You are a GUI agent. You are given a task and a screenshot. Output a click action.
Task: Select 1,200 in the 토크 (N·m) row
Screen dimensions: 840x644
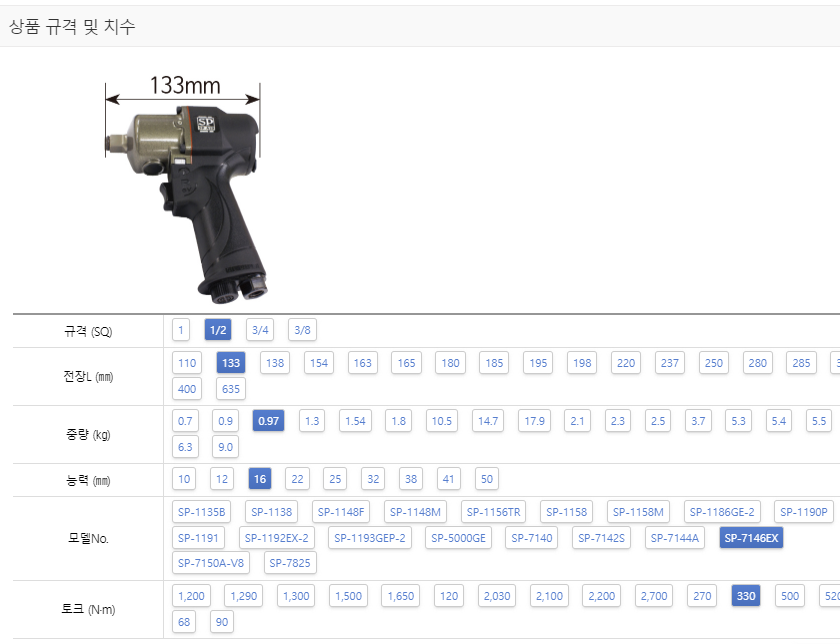tap(191, 596)
